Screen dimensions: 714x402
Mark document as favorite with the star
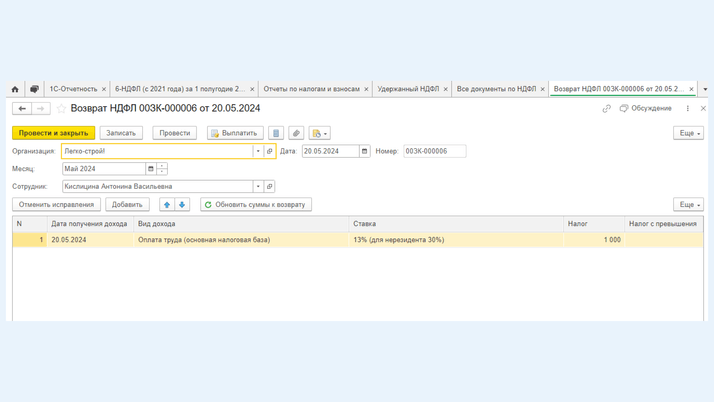61,108
